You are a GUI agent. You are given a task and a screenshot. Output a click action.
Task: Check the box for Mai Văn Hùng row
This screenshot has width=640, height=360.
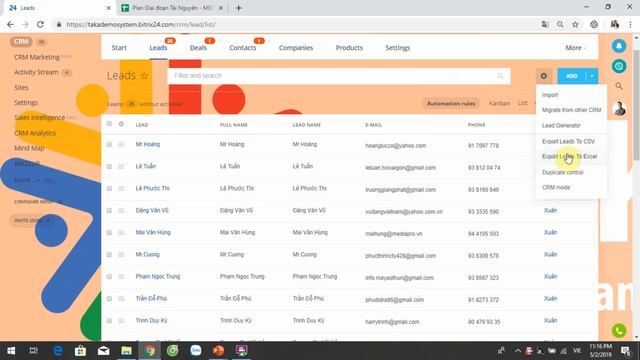point(109,233)
